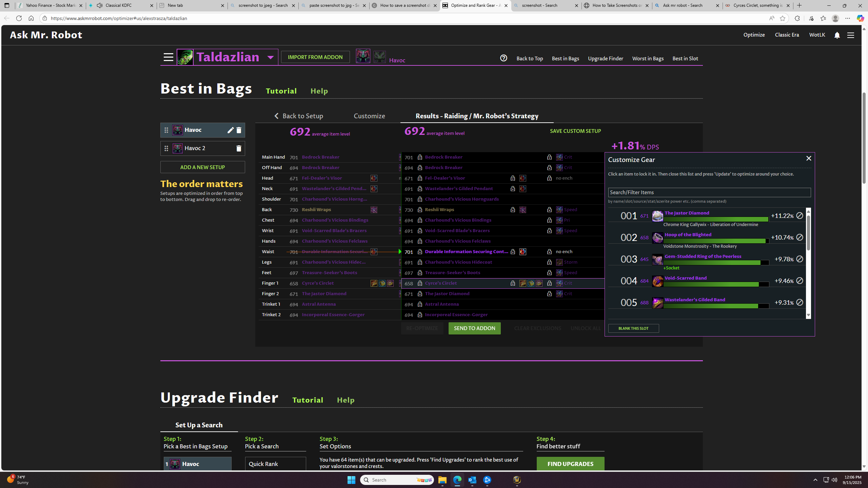868x488 pixels.
Task: Click the Send to Addon button
Action: click(474, 328)
